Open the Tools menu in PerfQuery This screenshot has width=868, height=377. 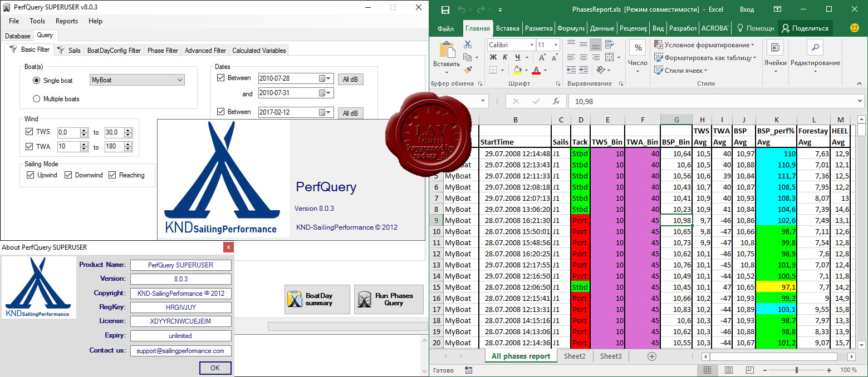tap(37, 21)
